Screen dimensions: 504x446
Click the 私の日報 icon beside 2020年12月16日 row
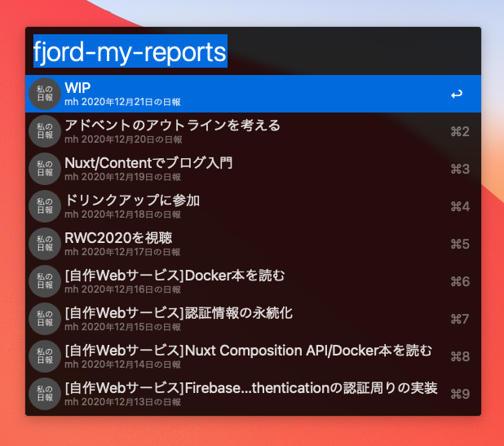click(45, 281)
